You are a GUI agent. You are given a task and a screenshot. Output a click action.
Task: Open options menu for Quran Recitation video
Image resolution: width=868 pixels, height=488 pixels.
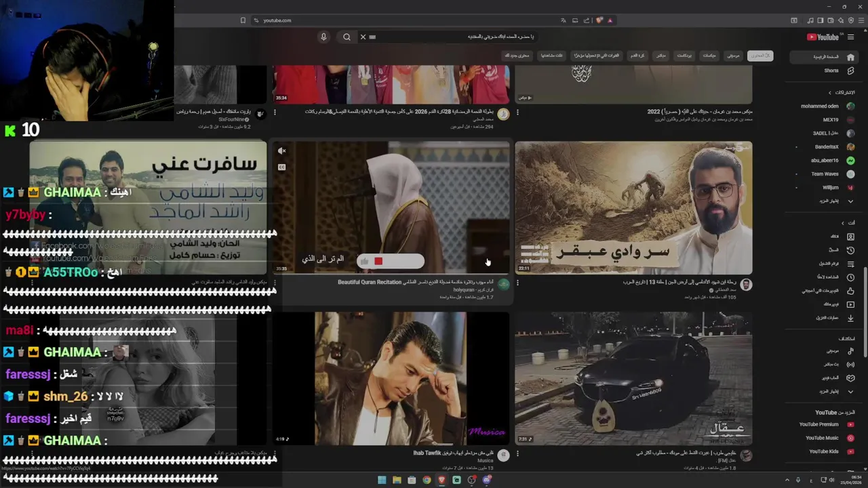[275, 283]
